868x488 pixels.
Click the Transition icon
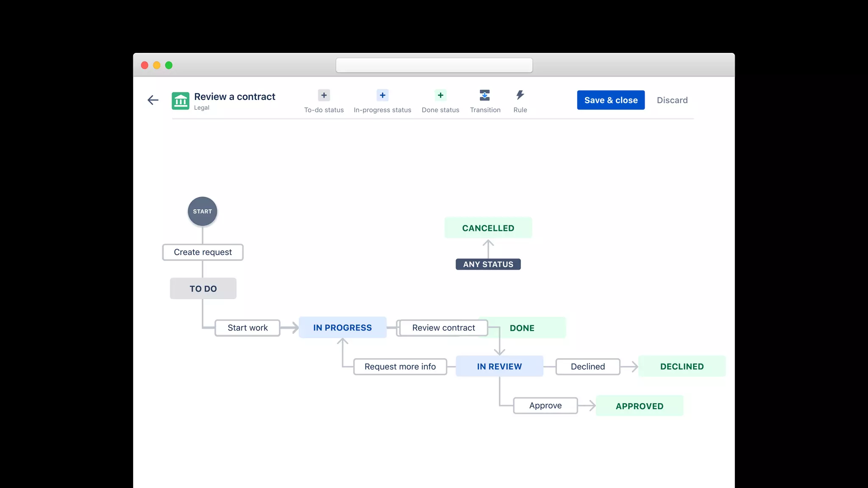coord(485,96)
